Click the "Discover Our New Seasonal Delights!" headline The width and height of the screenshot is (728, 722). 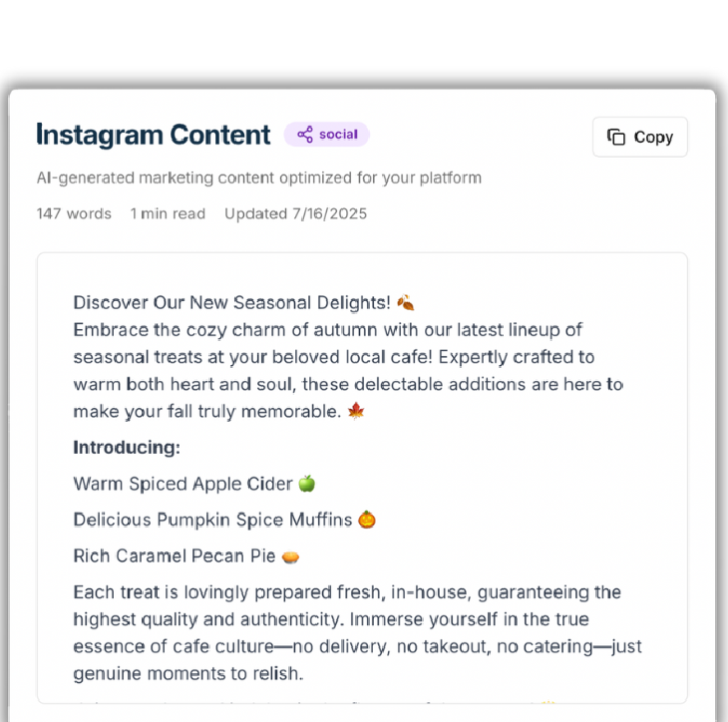click(x=231, y=302)
